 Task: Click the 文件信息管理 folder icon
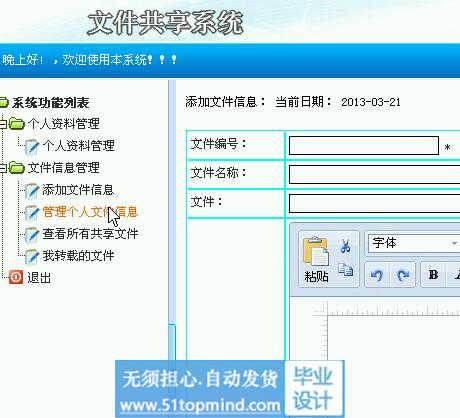[17, 168]
